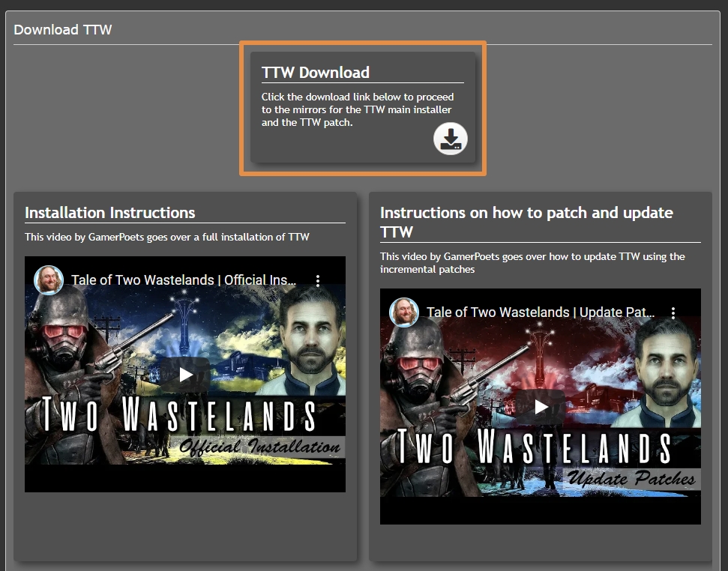Play the Update Patches video
Image resolution: width=728 pixels, height=571 pixels.
[541, 407]
